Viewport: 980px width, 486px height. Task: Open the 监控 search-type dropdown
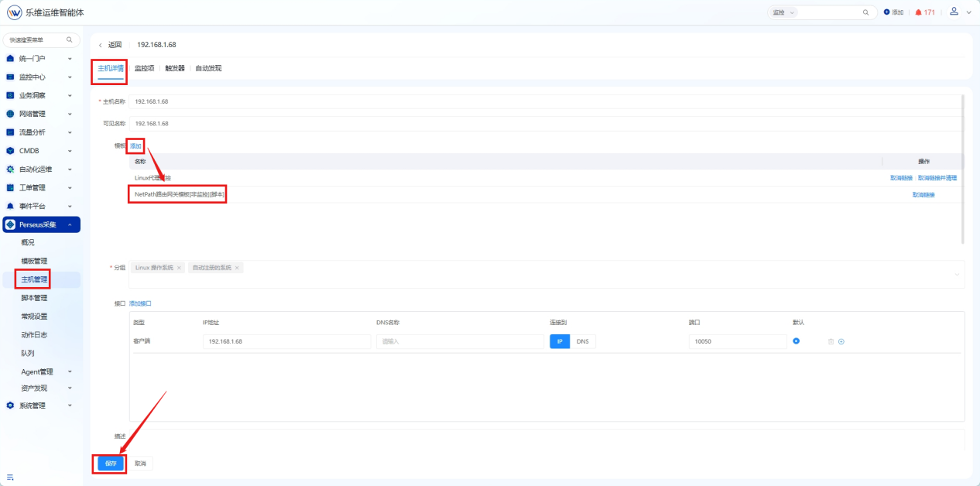tap(782, 12)
